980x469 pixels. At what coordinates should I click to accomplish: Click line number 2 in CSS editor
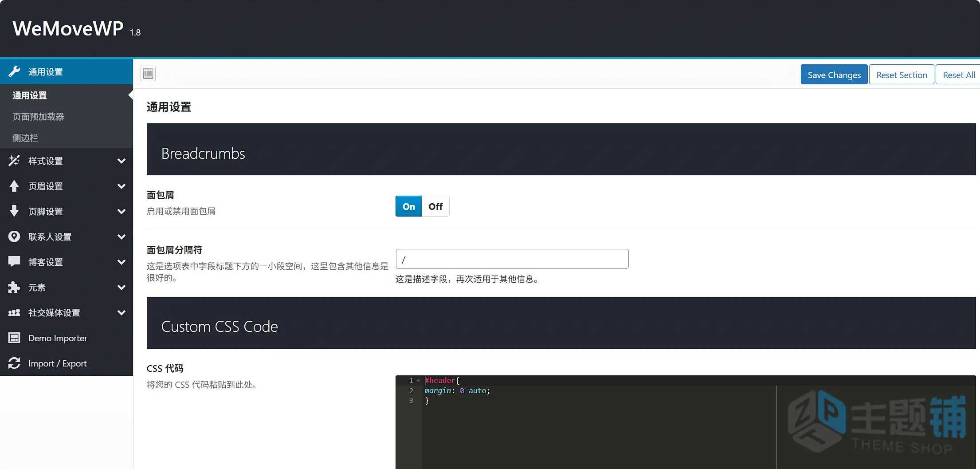(x=411, y=390)
